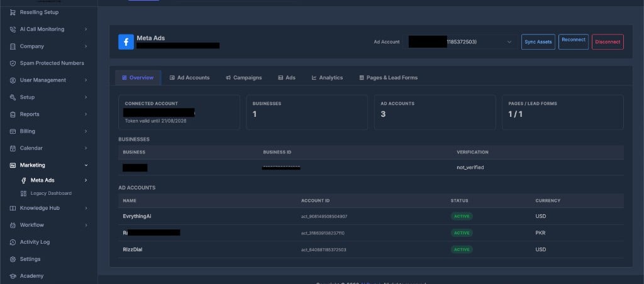Click the Ad Accounts count card
Viewport: 644px width, 284px height.
pyautogui.click(x=435, y=112)
